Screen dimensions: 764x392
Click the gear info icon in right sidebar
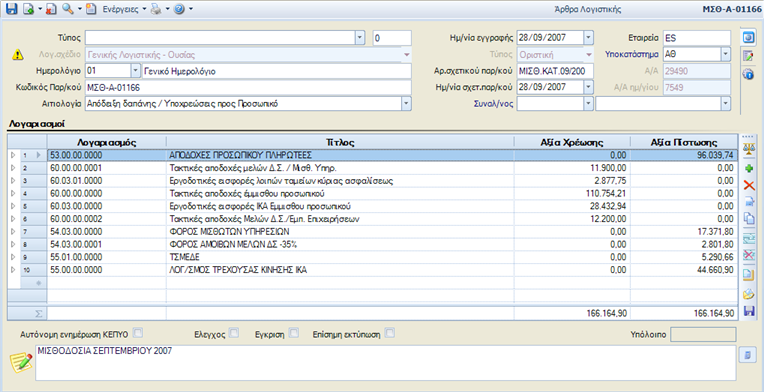tap(748, 75)
